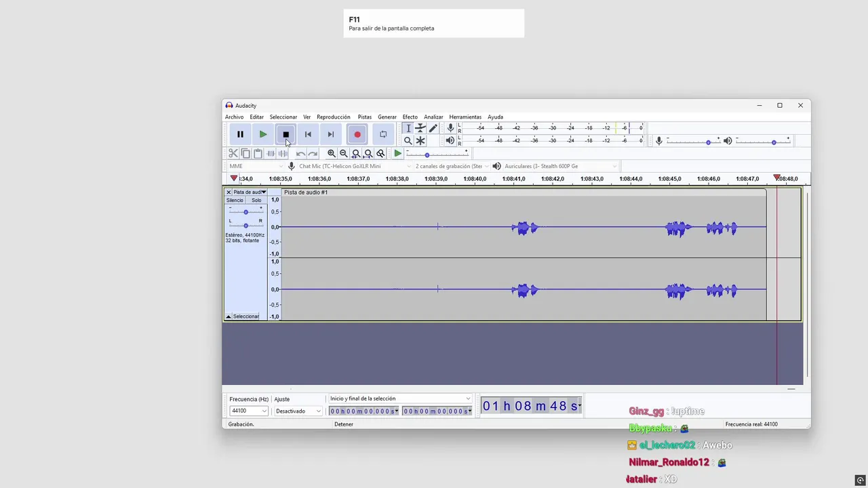Viewport: 868px width, 488px height.
Task: Close the audio track with its X
Action: [229, 192]
